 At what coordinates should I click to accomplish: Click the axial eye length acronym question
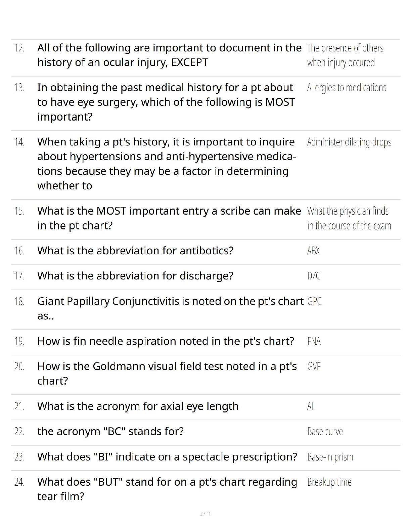tap(138, 406)
